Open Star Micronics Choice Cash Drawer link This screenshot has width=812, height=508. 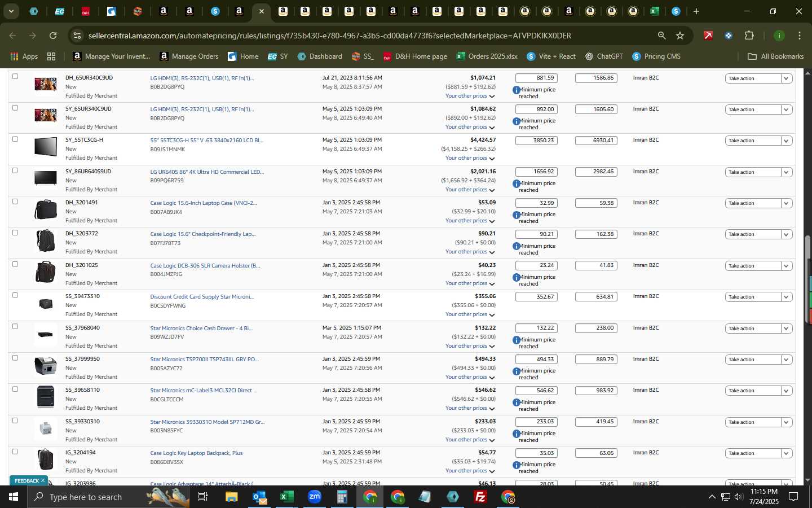[201, 328]
